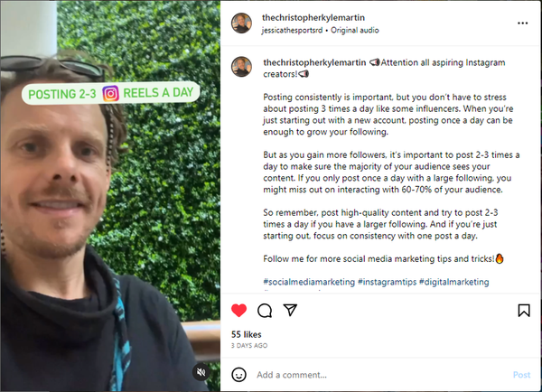Open the jessicathesportsrd audio link

tap(292, 31)
